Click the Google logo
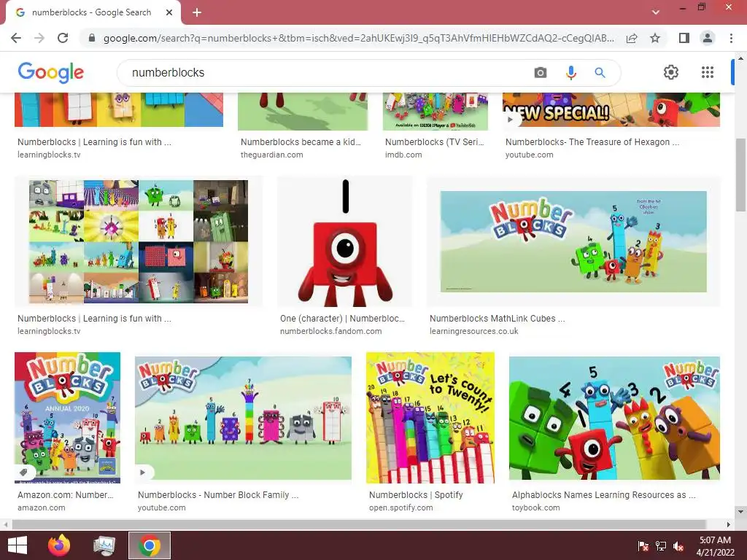 click(51, 73)
